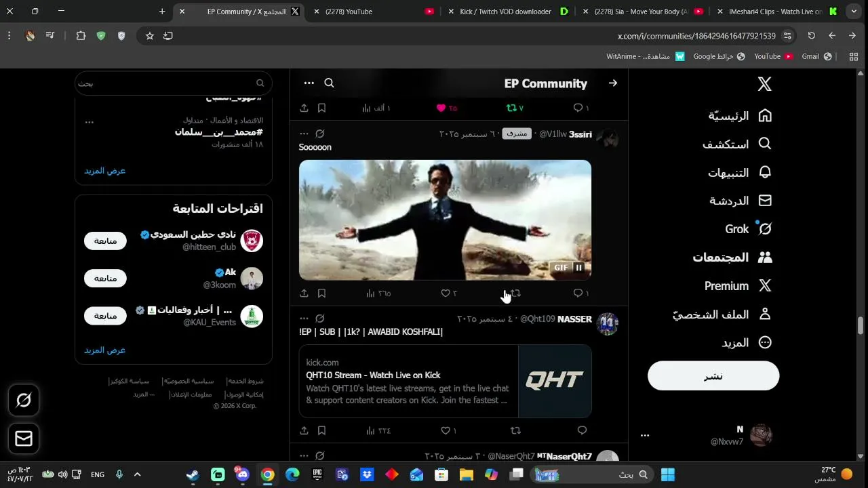This screenshot has height=488, width=868.
Task: Reload the page in Chrome
Action: pos(812,36)
